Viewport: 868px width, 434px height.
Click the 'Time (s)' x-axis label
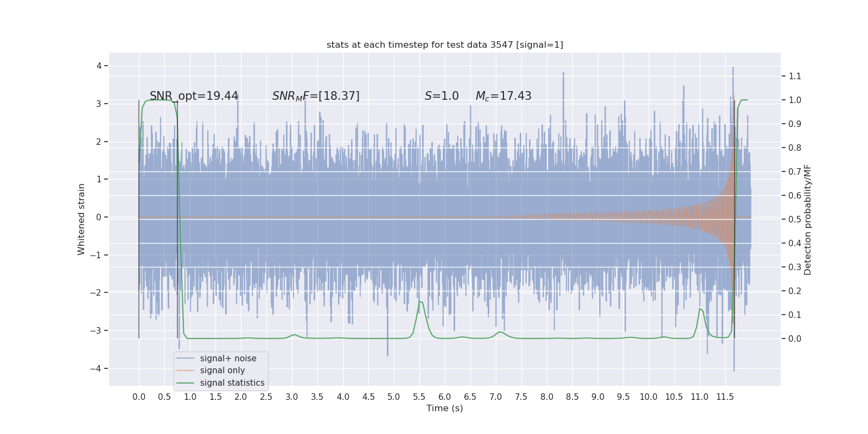[x=445, y=408]
